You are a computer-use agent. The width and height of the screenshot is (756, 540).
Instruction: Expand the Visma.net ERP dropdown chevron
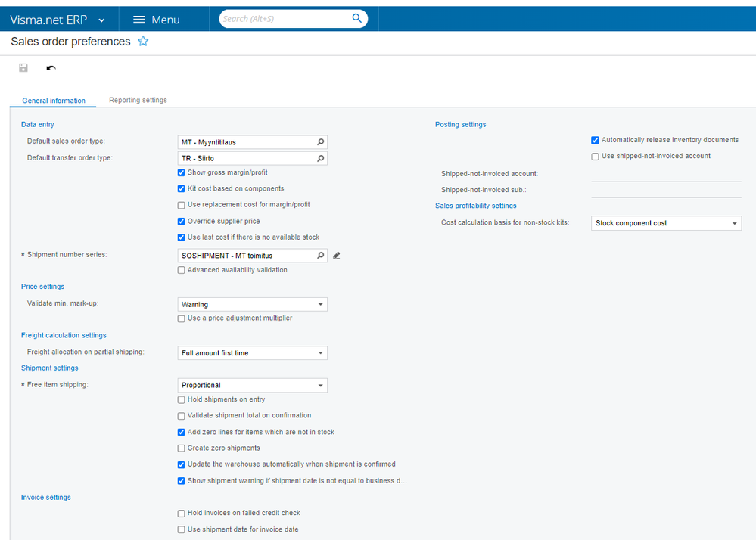pyautogui.click(x=101, y=20)
